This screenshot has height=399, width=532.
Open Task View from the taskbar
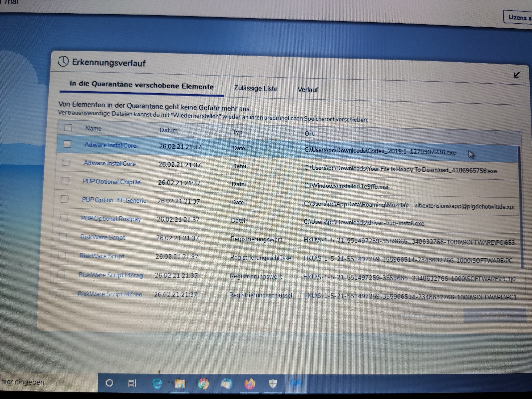click(132, 383)
